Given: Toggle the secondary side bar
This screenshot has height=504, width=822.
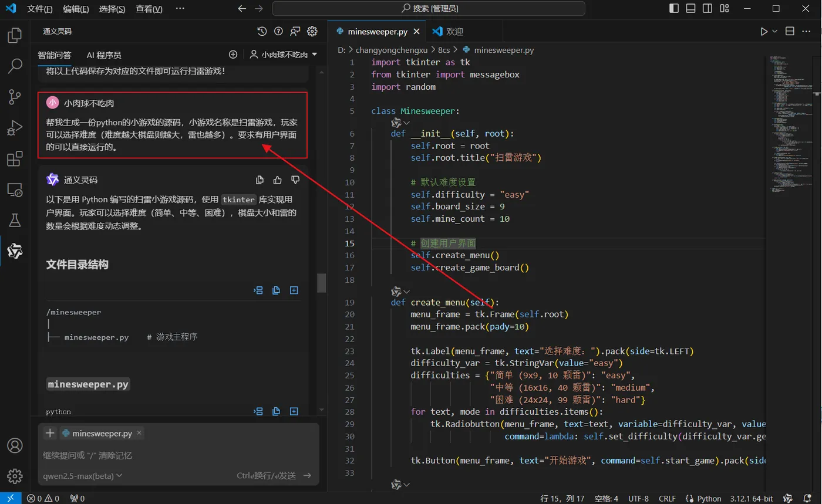Looking at the screenshot, I should click(708, 8).
